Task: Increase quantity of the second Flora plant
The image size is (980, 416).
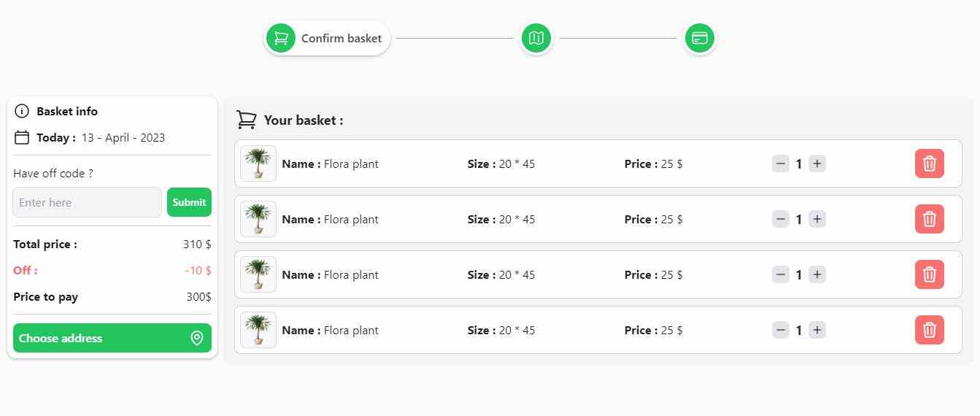Action: pyautogui.click(x=817, y=219)
